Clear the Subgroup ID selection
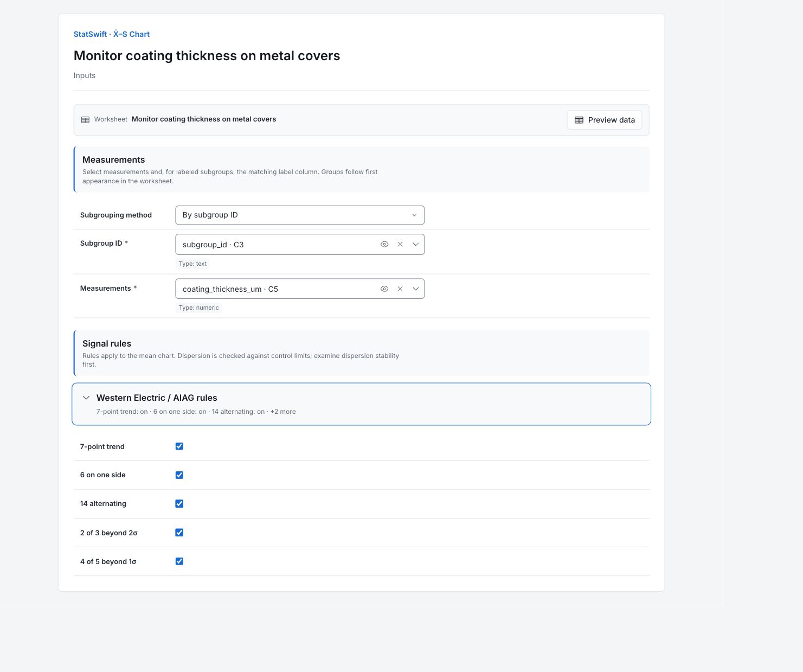 click(400, 245)
